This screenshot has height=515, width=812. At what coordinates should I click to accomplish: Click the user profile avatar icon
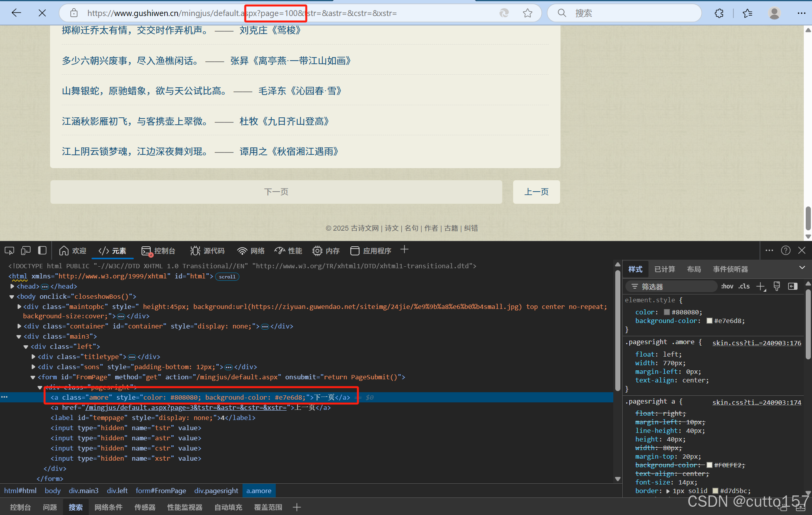(x=774, y=13)
